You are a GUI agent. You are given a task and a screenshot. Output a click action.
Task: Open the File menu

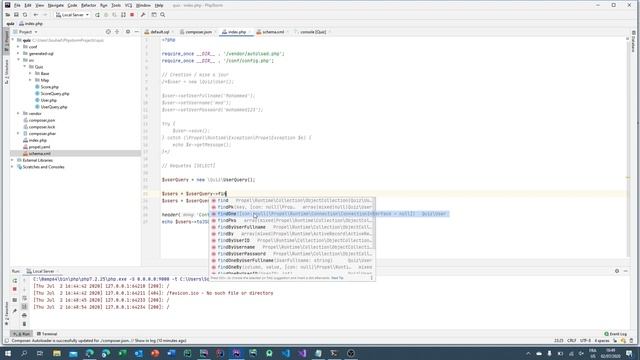click(x=17, y=5)
